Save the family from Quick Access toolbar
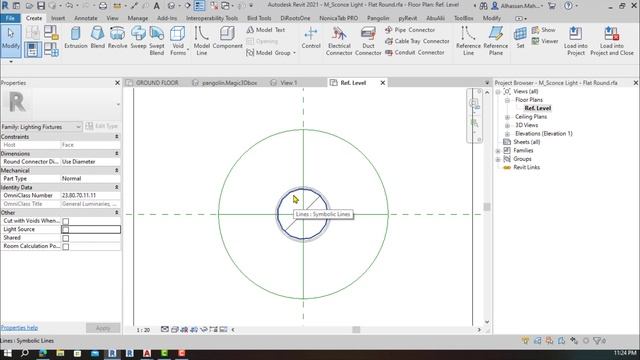 click(x=41, y=6)
